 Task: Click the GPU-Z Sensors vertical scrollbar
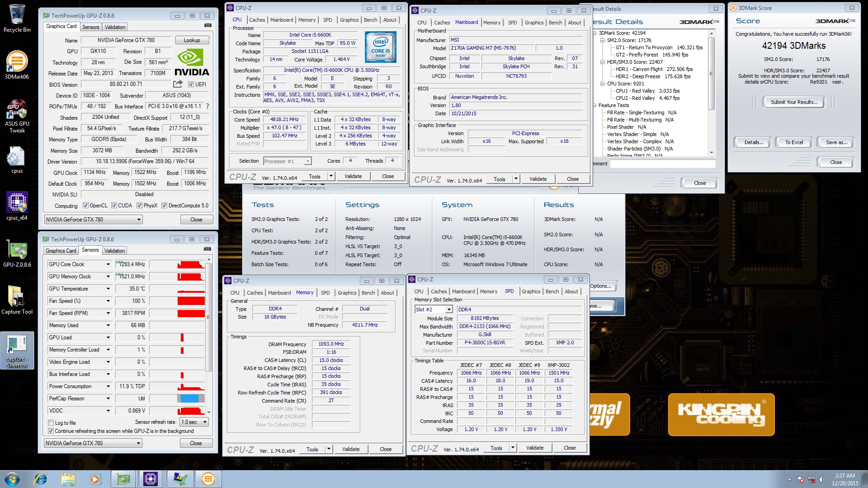pyautogui.click(x=208, y=335)
